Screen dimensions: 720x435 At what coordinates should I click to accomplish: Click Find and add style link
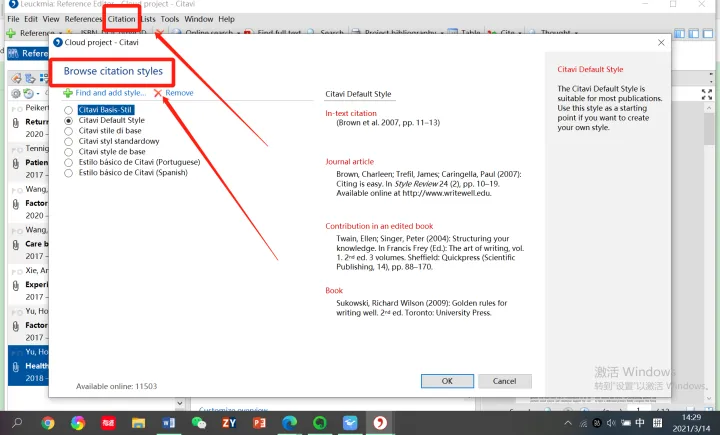tap(111, 93)
